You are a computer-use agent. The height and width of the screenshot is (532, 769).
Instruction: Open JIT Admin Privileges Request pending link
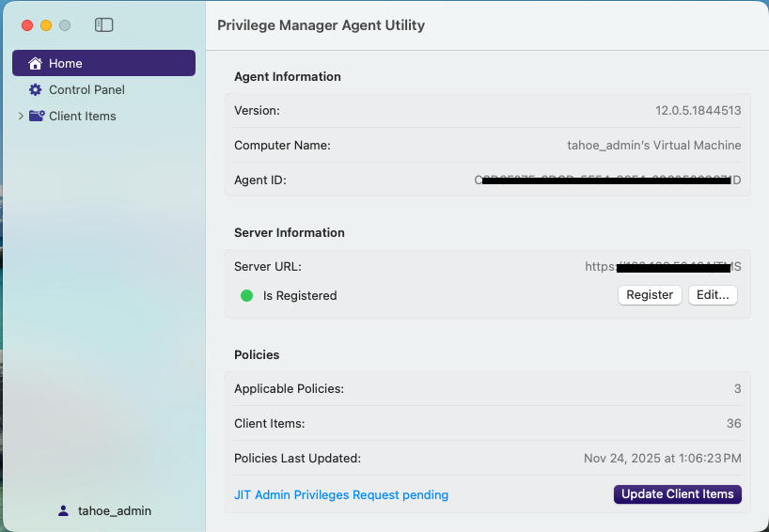point(341,494)
